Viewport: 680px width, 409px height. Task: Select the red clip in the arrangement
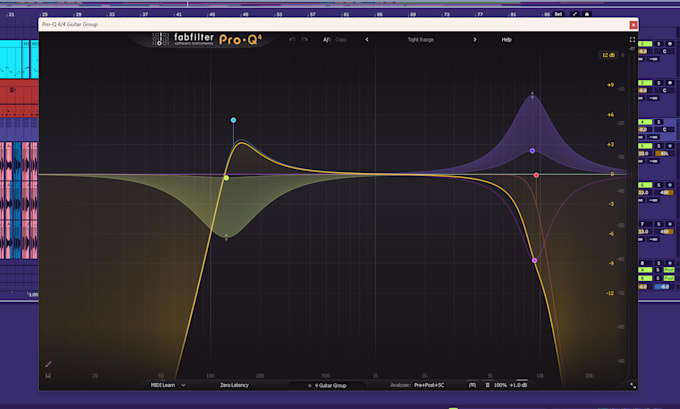(19, 98)
